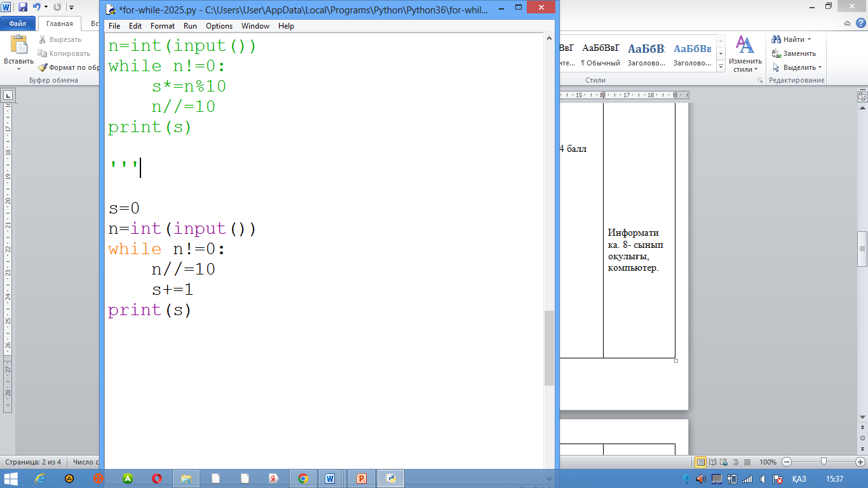Screen dimensions: 868x488
Task: Open Google Chrome from the taskbar
Action: tap(303, 478)
